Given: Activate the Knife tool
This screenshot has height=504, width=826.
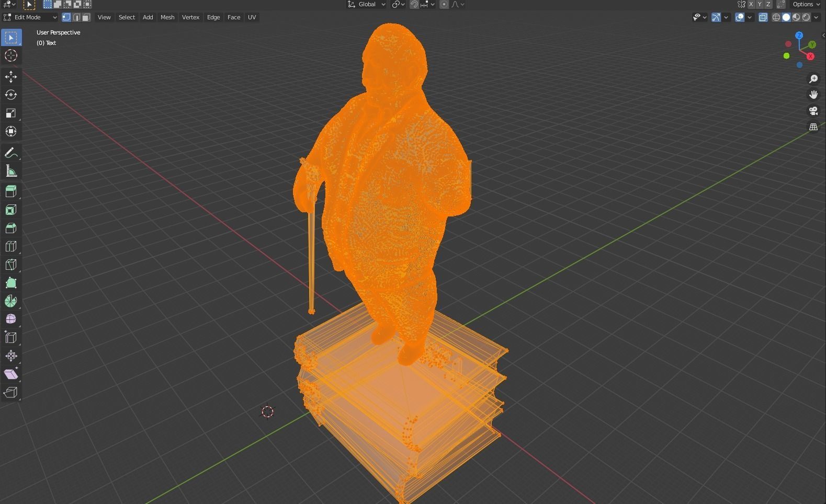Looking at the screenshot, I should [x=11, y=265].
